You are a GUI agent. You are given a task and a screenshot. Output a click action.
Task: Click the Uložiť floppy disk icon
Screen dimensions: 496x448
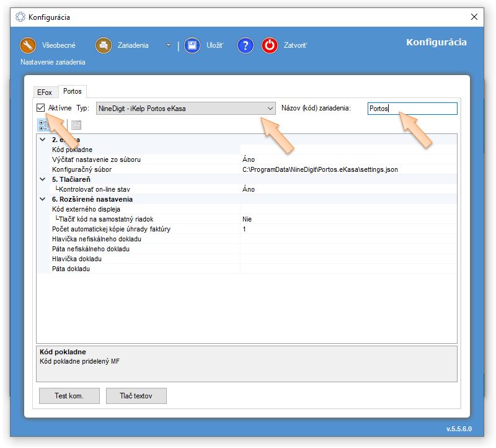[x=192, y=45]
